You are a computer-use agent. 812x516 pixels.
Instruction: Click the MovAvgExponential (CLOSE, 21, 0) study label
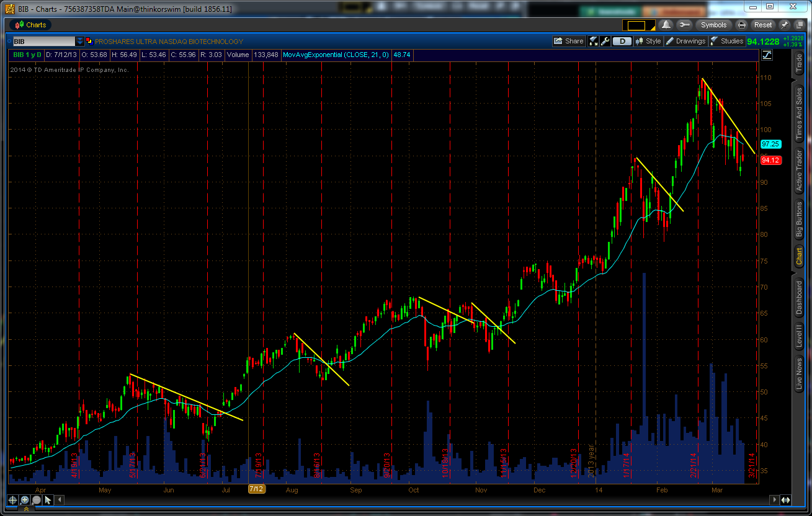click(x=336, y=55)
